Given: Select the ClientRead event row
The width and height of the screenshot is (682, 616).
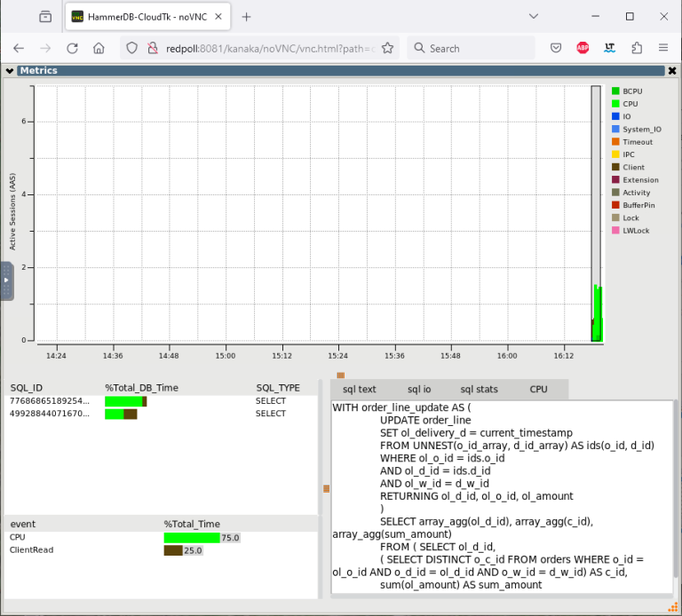Looking at the screenshot, I should 32,550.
